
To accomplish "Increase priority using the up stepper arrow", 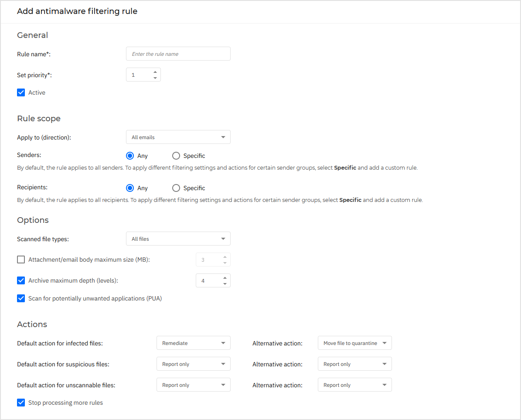I will coord(155,72).
